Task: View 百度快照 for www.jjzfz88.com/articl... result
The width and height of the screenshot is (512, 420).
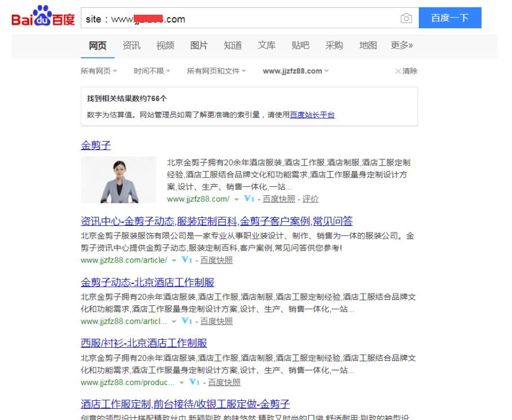Action: coord(217,321)
